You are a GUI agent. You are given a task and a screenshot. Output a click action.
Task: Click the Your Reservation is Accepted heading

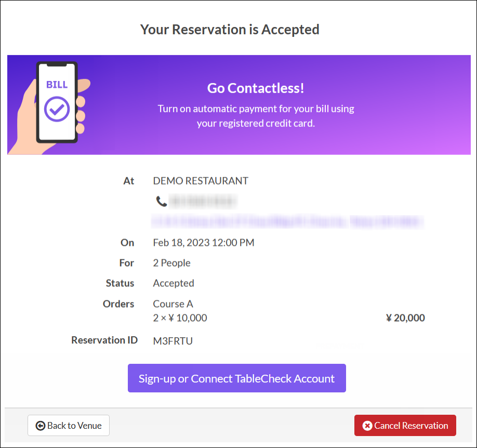click(x=230, y=30)
